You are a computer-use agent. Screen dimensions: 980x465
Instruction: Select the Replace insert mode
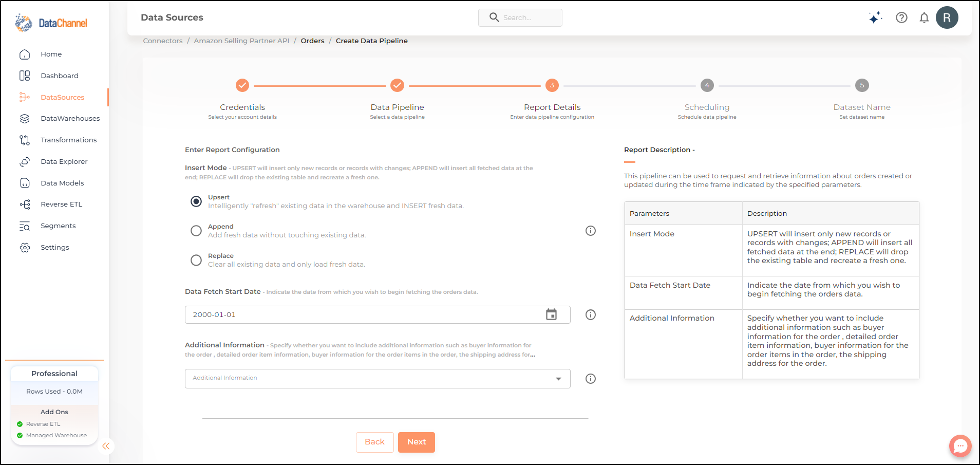point(196,260)
